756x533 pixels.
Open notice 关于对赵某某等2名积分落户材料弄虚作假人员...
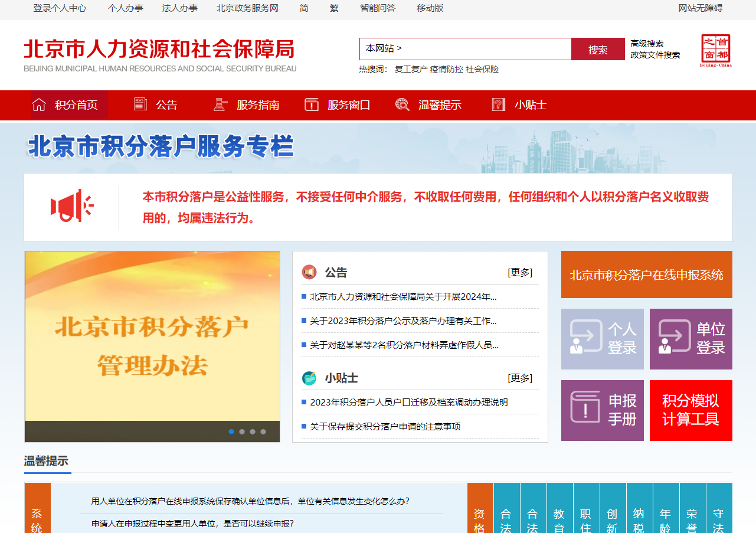tap(404, 345)
